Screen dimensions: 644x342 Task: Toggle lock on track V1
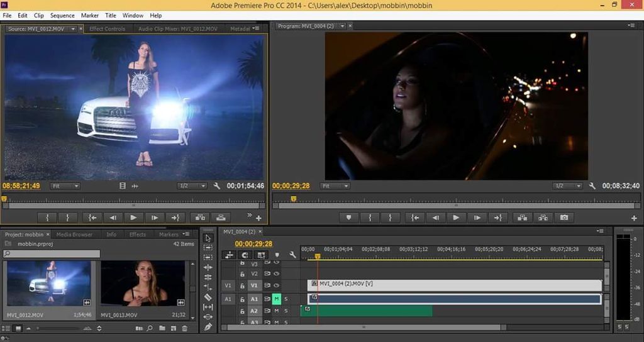pos(242,286)
